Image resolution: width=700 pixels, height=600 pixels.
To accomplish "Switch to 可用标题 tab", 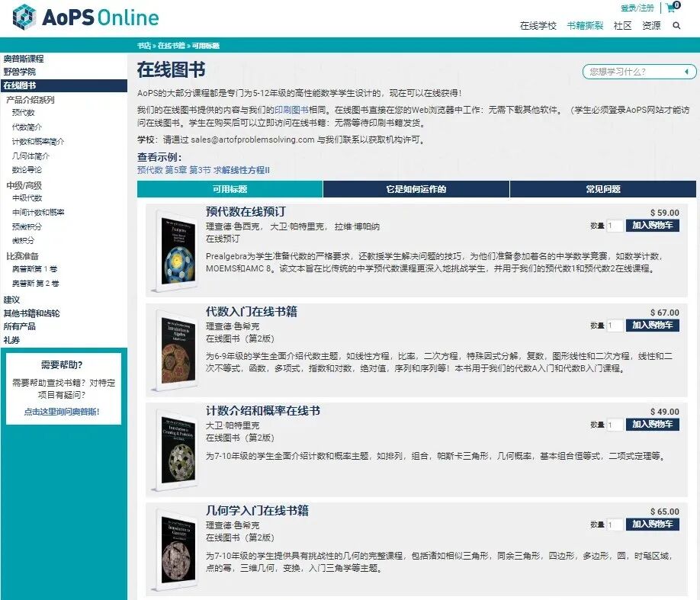I will [230, 189].
